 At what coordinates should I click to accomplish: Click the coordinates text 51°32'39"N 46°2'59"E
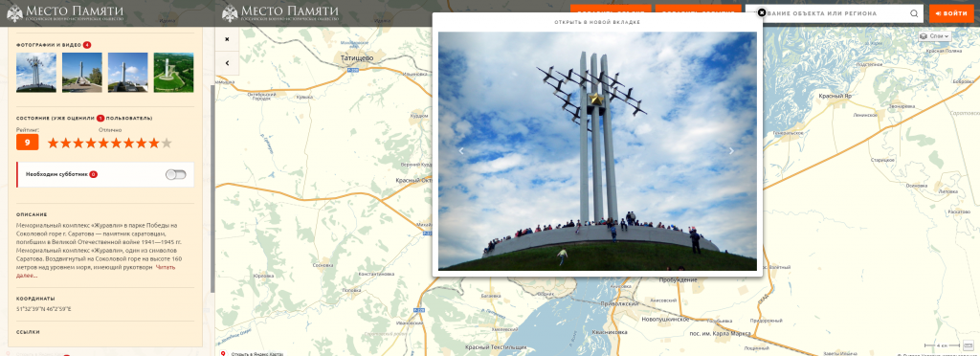44,308
